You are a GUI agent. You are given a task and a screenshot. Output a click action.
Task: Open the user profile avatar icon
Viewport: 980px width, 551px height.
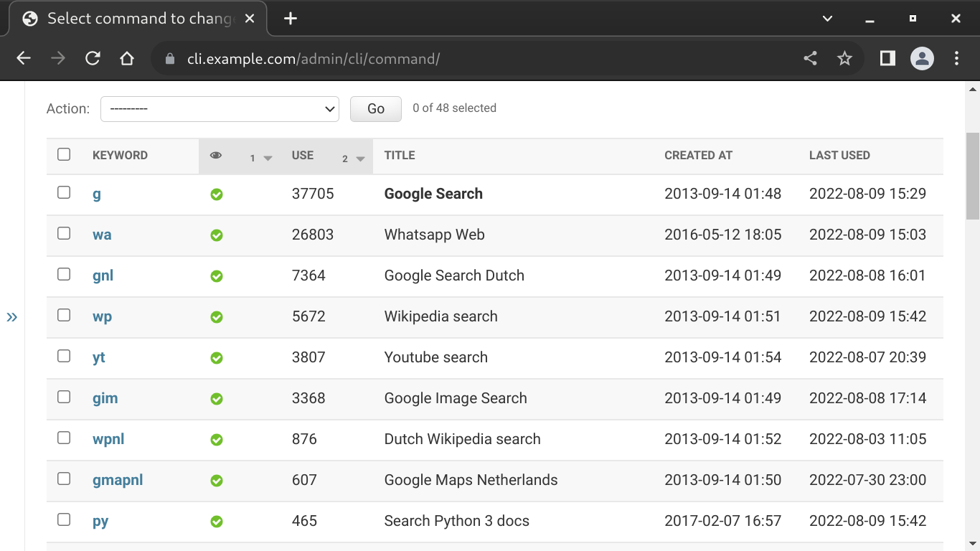coord(922,59)
